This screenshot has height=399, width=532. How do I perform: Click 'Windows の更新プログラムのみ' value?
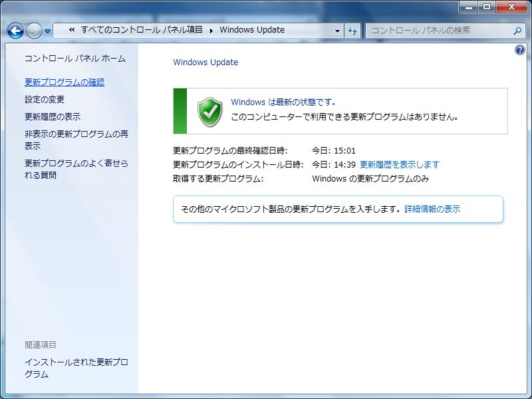pyautogui.click(x=370, y=178)
